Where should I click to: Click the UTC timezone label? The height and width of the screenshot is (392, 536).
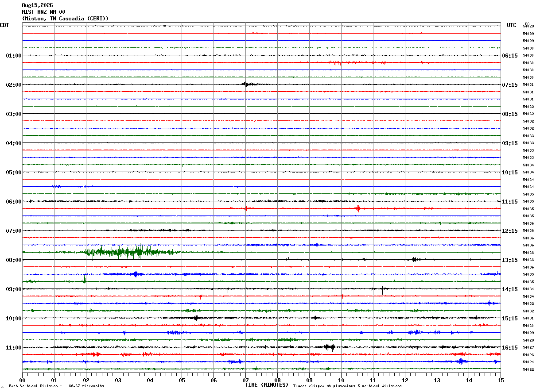512,25
